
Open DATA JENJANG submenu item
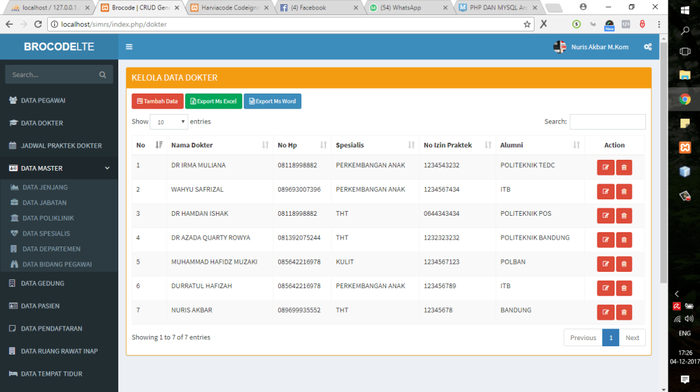pos(59,188)
